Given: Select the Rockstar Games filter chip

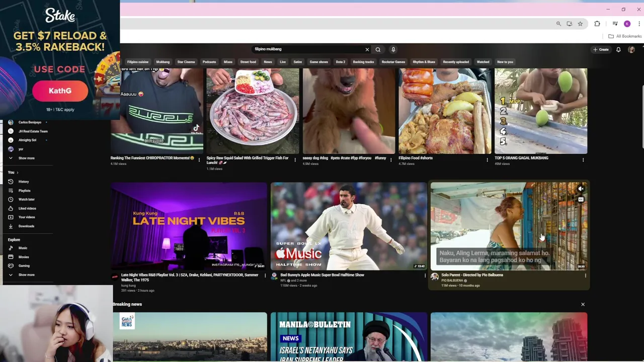Looking at the screenshot, I should tap(393, 62).
